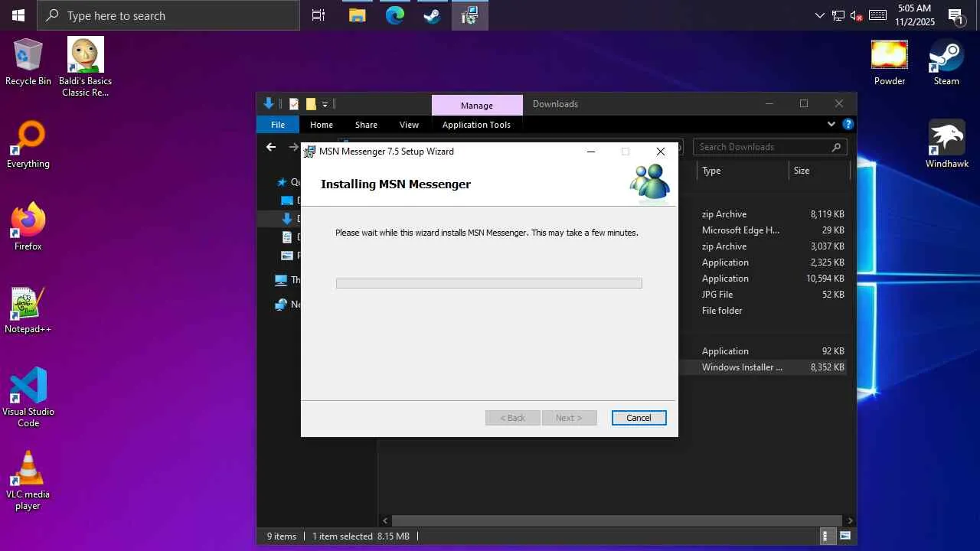Select the Steam desktop shortcut
Screen dimensions: 980x551
click(946, 63)
